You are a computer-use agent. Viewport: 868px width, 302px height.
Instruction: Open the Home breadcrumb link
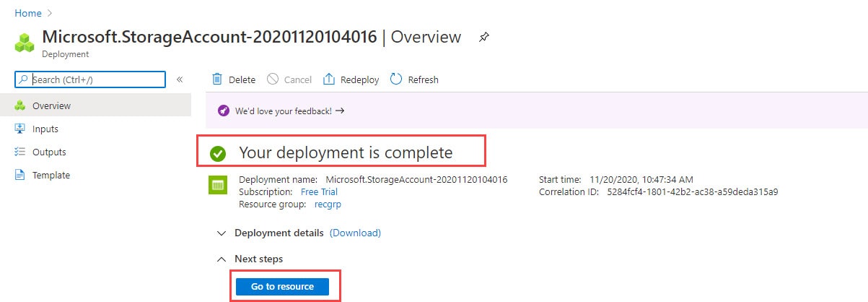27,13
